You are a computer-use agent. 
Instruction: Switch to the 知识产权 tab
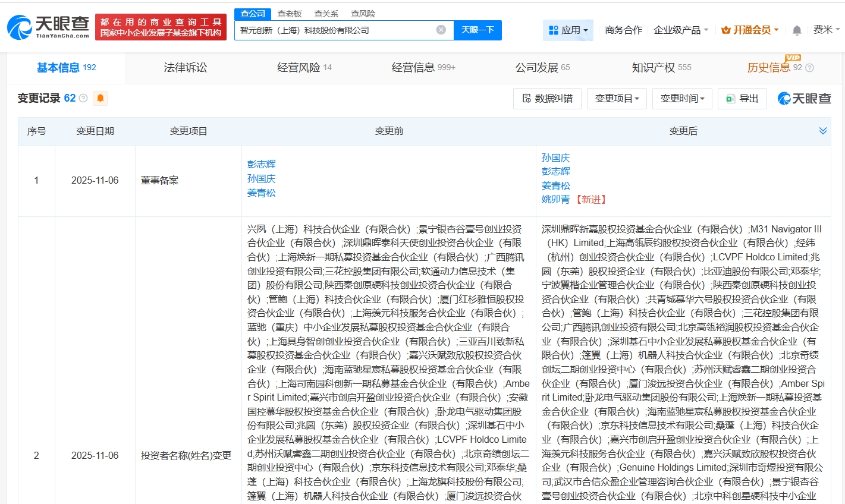click(x=661, y=68)
